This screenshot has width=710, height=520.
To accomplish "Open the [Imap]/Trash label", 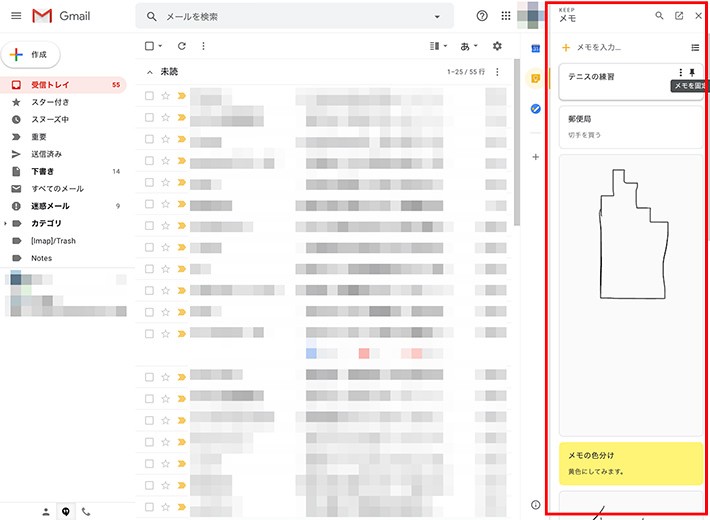I will [63, 241].
